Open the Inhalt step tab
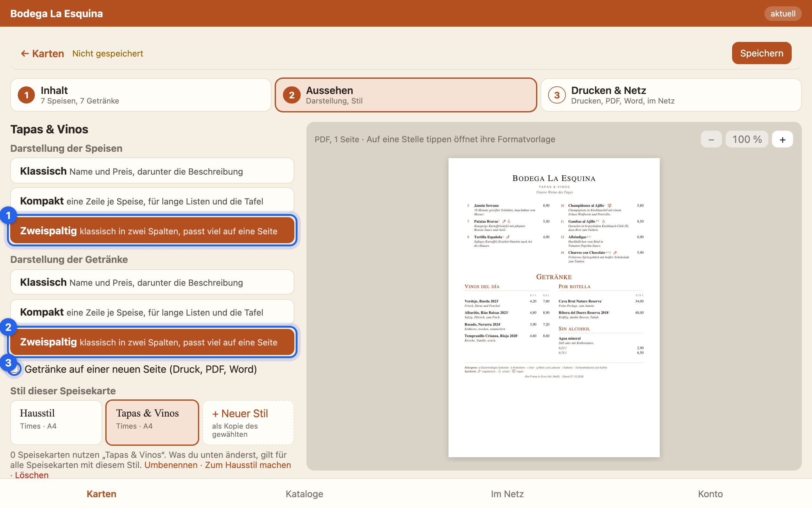 (141, 95)
